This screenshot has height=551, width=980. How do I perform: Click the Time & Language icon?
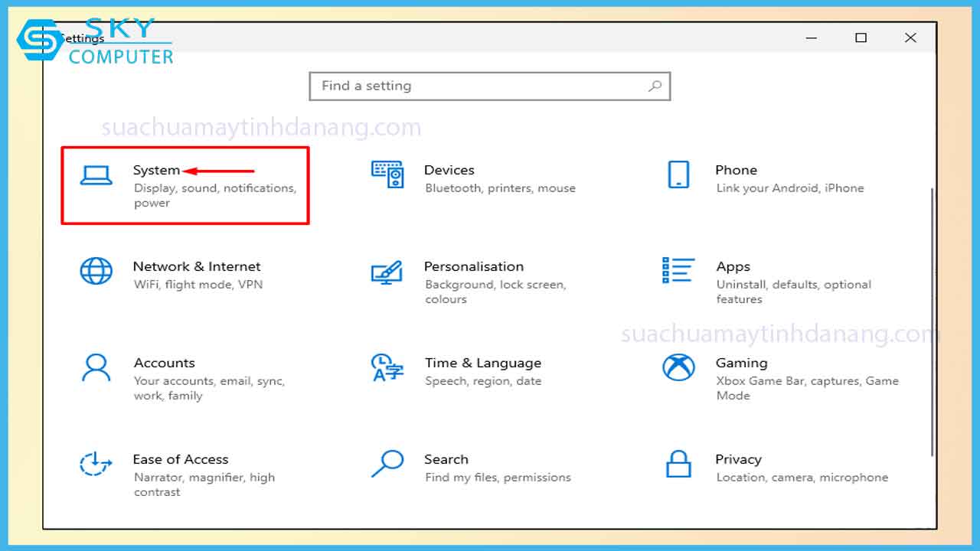[x=387, y=368]
